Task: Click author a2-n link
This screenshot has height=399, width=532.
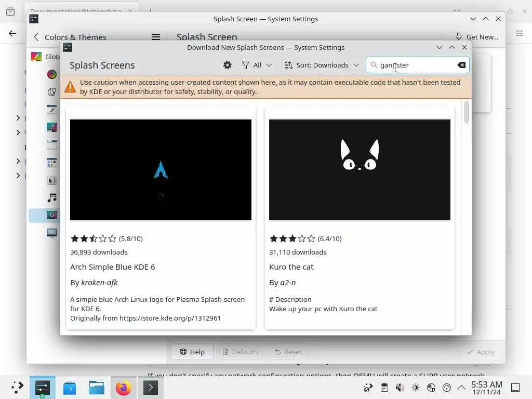Action: (x=288, y=282)
